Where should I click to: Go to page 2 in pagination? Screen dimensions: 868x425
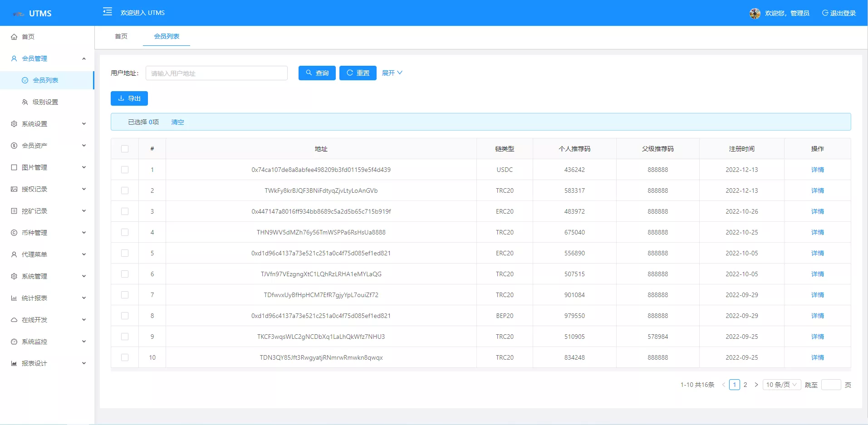point(745,385)
